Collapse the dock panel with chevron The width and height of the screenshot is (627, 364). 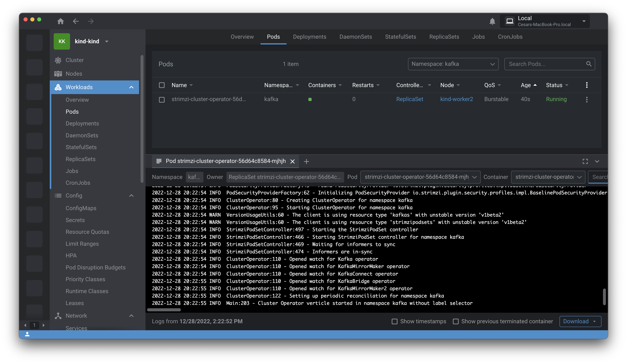click(x=597, y=162)
